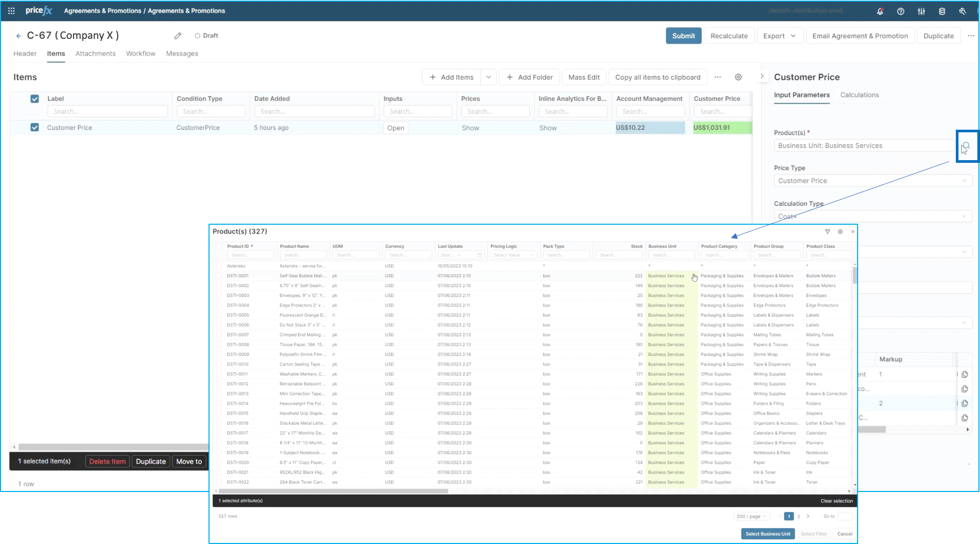The width and height of the screenshot is (980, 544).
Task: Open the apps grid menu icon
Action: (11, 11)
